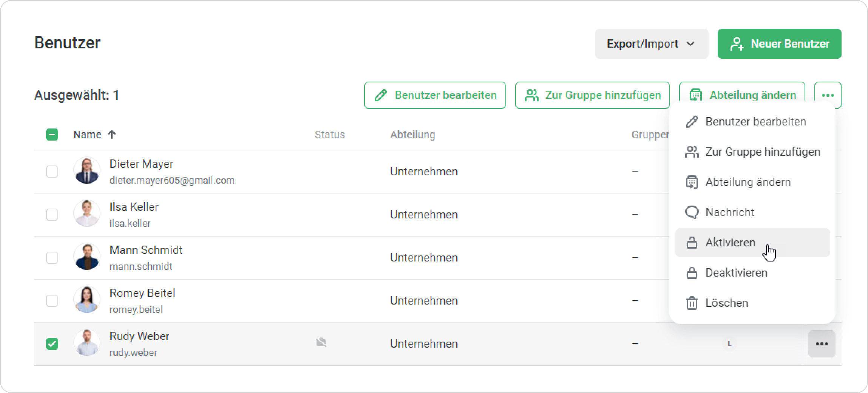868x393 pixels.
Task: Click Romey Beitel's avatar picture
Action: [87, 300]
